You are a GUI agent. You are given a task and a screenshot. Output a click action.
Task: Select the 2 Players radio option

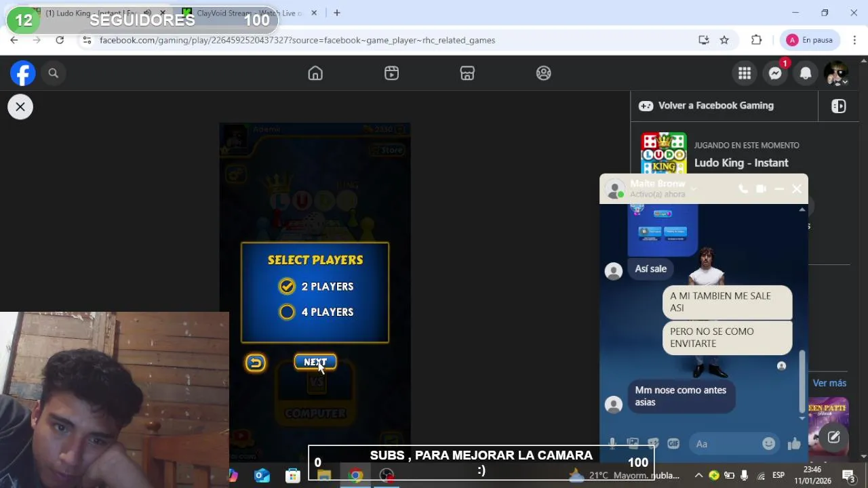pyautogui.click(x=287, y=286)
